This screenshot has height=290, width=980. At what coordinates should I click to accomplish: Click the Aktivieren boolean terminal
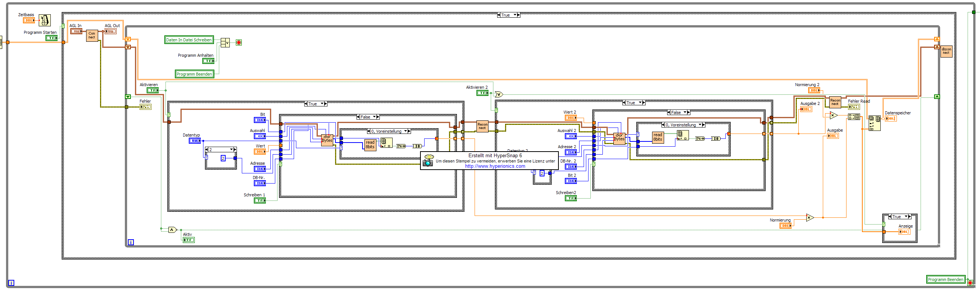tap(153, 90)
